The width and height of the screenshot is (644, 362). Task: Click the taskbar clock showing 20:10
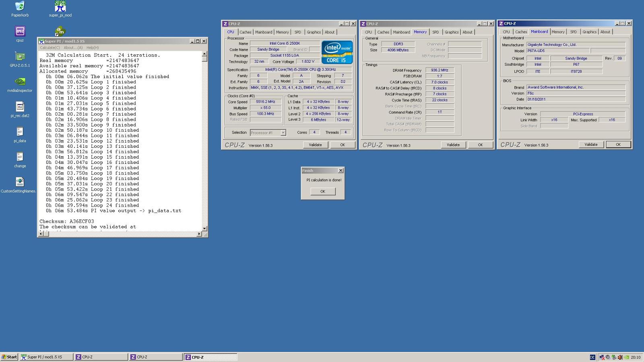click(x=636, y=357)
